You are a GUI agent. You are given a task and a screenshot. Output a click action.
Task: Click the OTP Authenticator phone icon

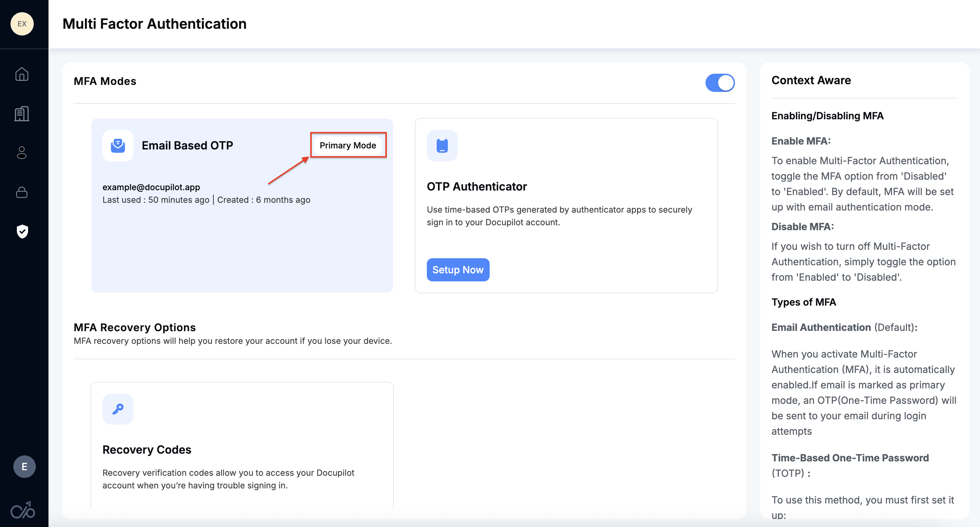(x=442, y=146)
